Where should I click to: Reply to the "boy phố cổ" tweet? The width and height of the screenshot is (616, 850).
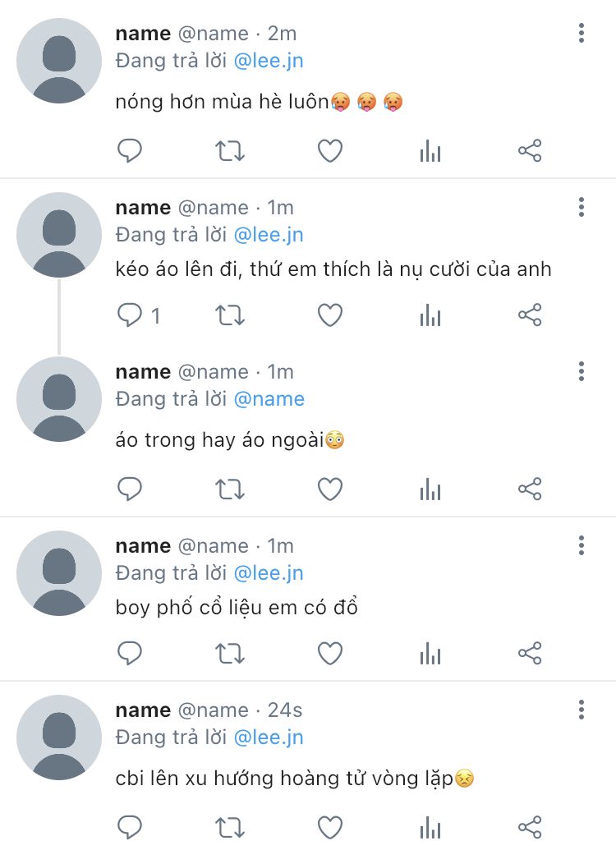tap(130, 653)
